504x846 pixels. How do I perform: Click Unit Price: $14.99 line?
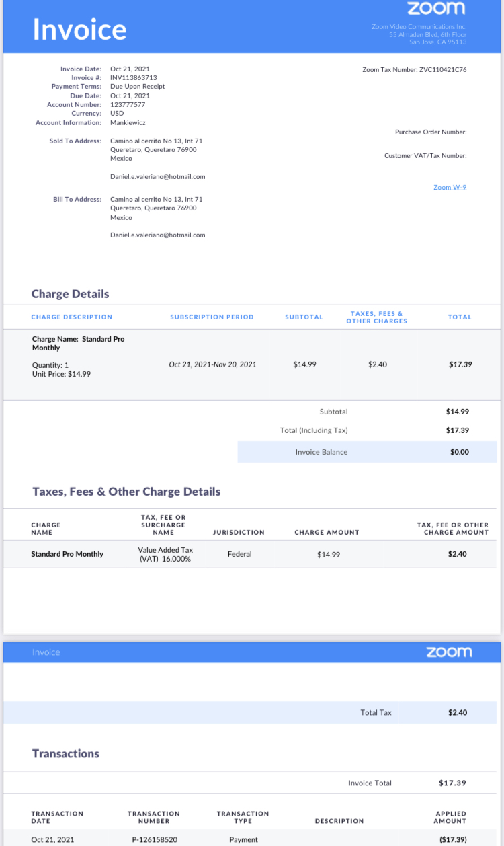(x=61, y=373)
